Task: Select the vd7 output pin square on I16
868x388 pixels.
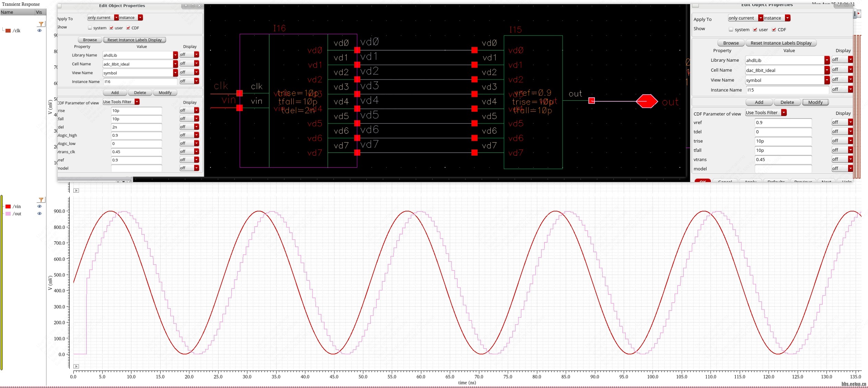Action: pyautogui.click(x=357, y=153)
